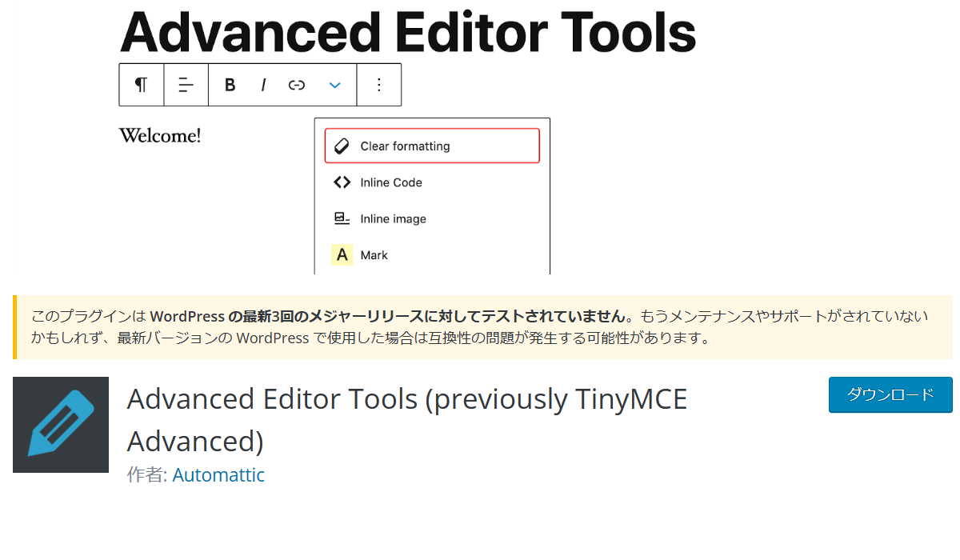Expand more rich text controls chevron

pyautogui.click(x=335, y=85)
